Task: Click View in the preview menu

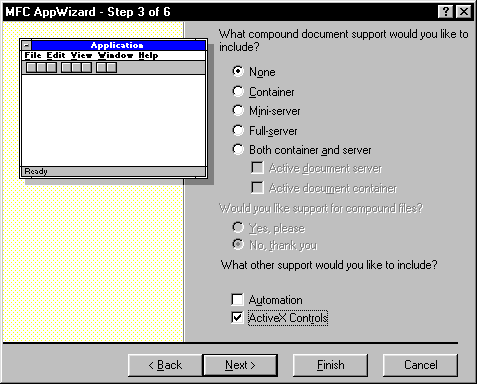Action: (x=81, y=55)
